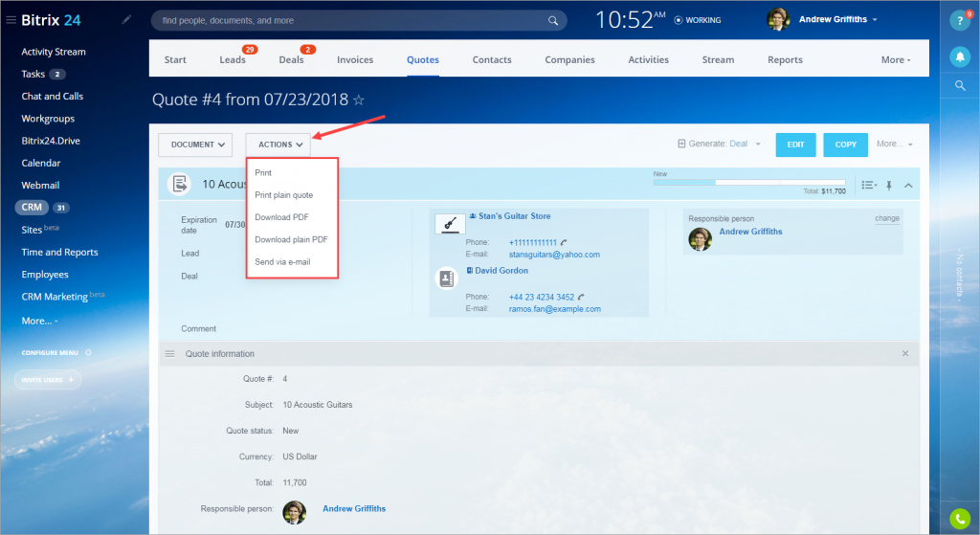
Task: Click Stan's Guitar Store guitar logo
Action: click(x=450, y=223)
